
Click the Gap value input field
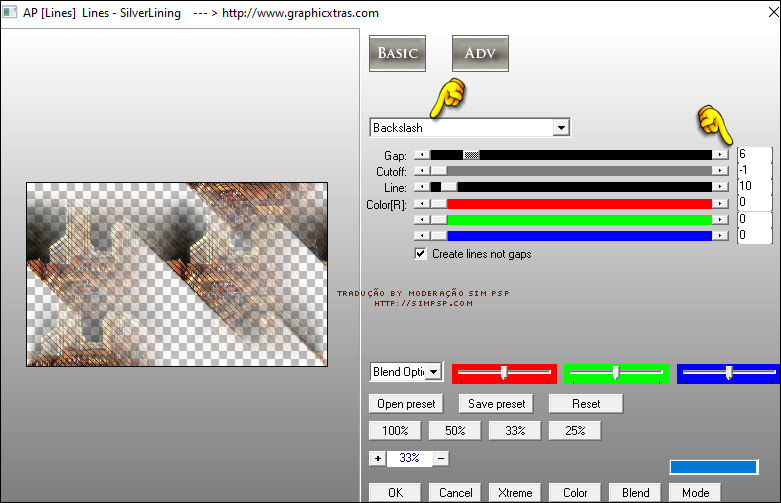pos(753,155)
